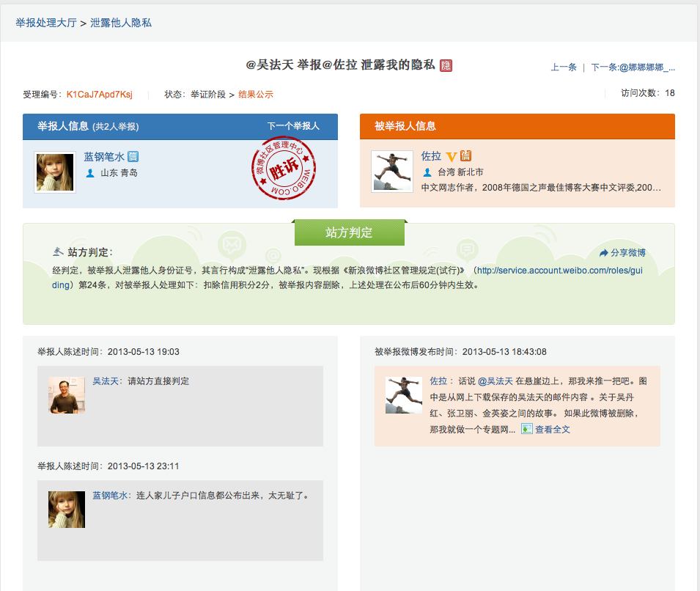Show 下一个举报人 in reporter panel
Screen dimensions: 700x591
(293, 126)
